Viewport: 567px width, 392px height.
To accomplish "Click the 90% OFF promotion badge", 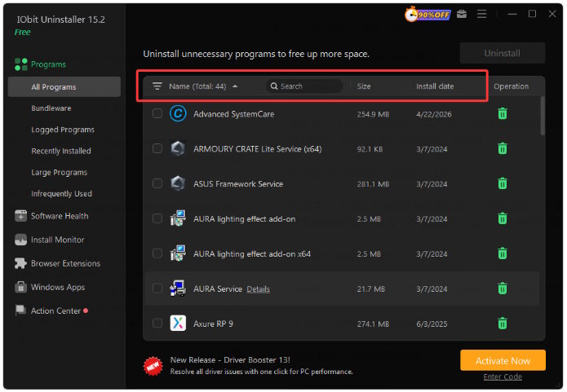I will pos(427,15).
